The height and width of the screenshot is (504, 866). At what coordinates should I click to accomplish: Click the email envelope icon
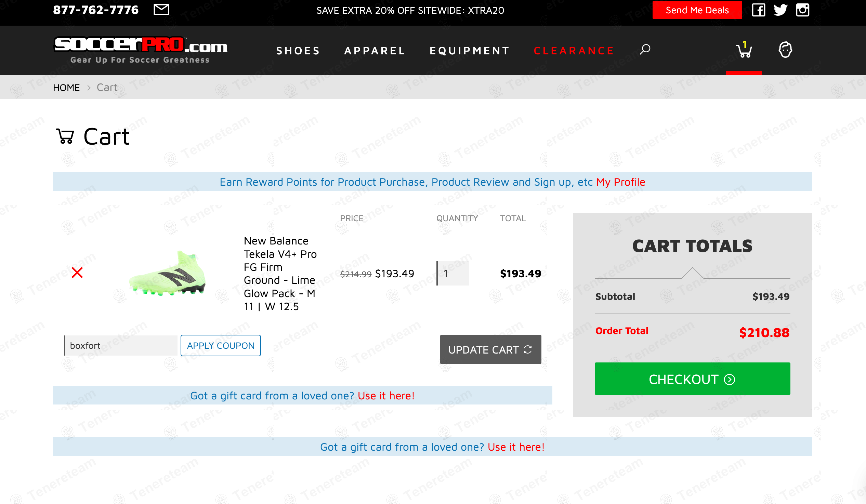(x=161, y=10)
